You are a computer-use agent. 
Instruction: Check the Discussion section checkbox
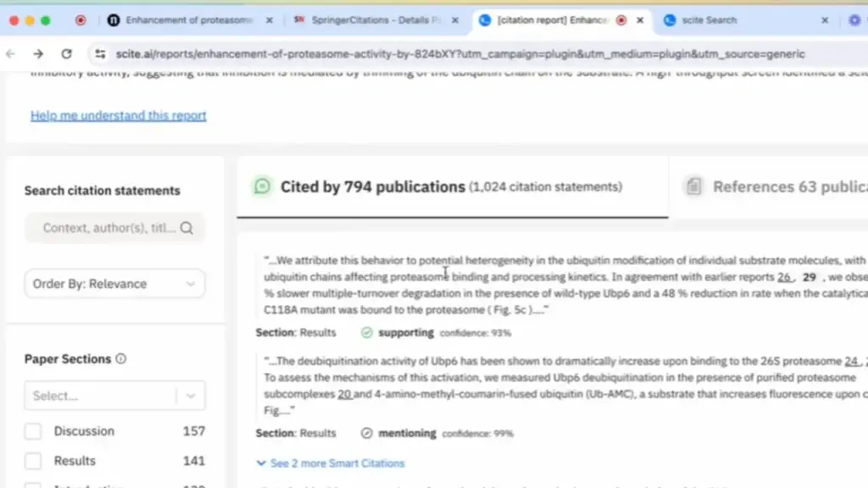click(33, 431)
